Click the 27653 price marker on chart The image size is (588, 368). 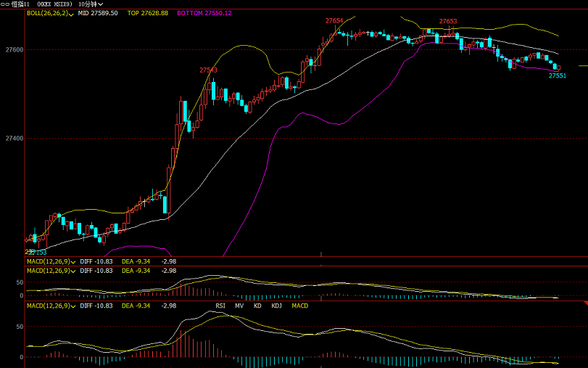point(447,22)
